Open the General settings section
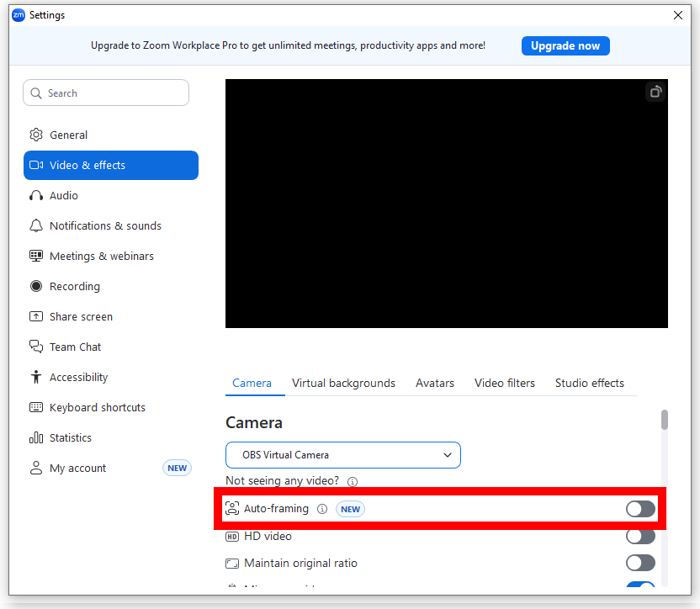This screenshot has height=609, width=700. click(67, 135)
